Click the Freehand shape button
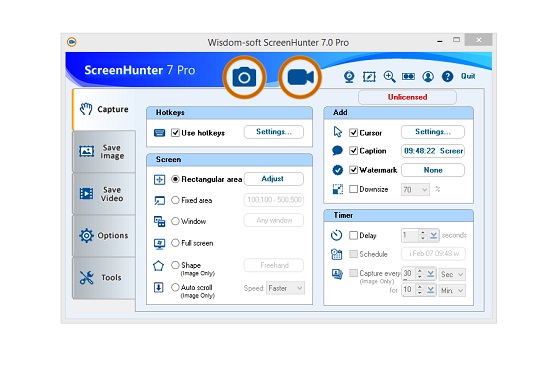Screen dimensions: 550x373 click(274, 265)
